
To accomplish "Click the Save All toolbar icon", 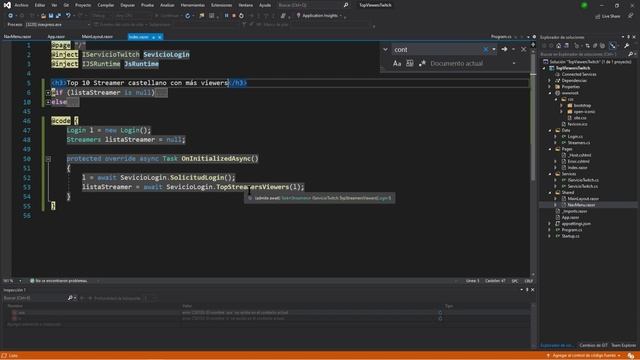I will [58, 16].
